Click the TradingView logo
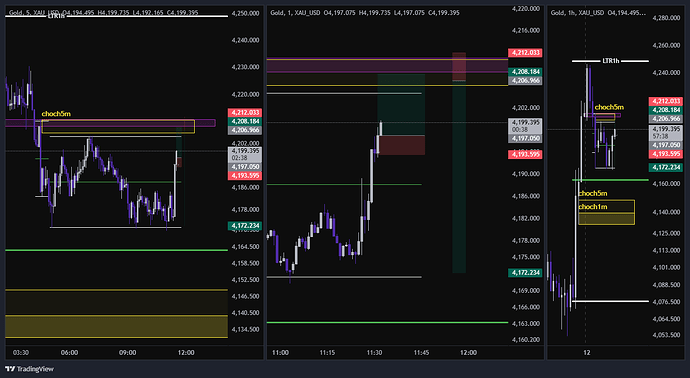 point(29,369)
